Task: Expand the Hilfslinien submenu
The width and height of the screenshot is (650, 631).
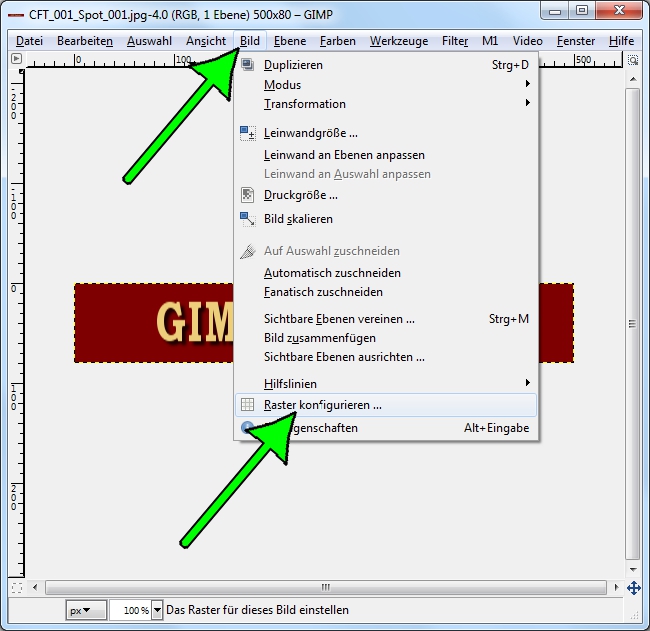Action: tap(386, 383)
